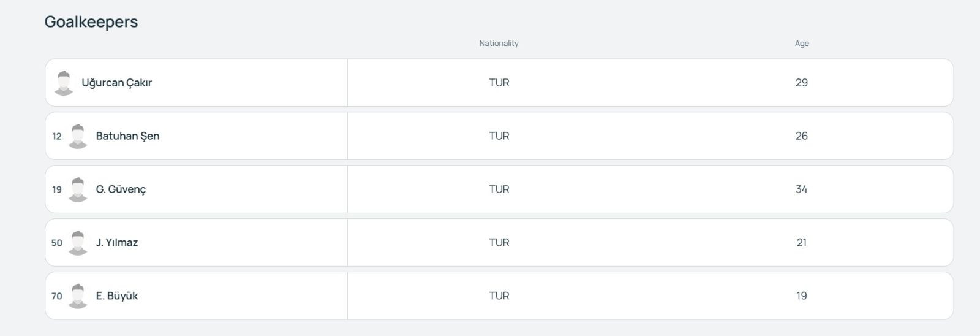Select the G. Güvenç name link
This screenshot has height=336, width=980.
[x=121, y=189]
